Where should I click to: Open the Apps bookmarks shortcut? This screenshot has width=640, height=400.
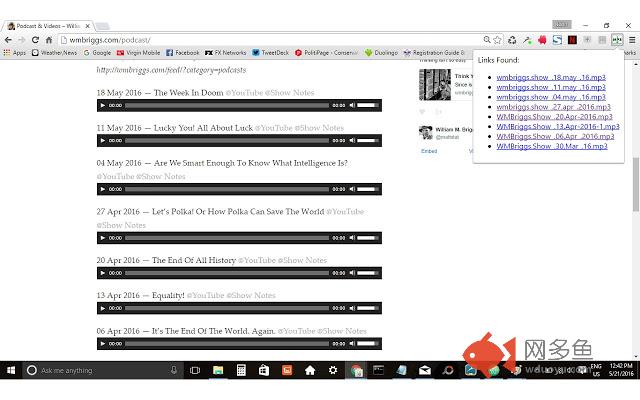[x=14, y=52]
